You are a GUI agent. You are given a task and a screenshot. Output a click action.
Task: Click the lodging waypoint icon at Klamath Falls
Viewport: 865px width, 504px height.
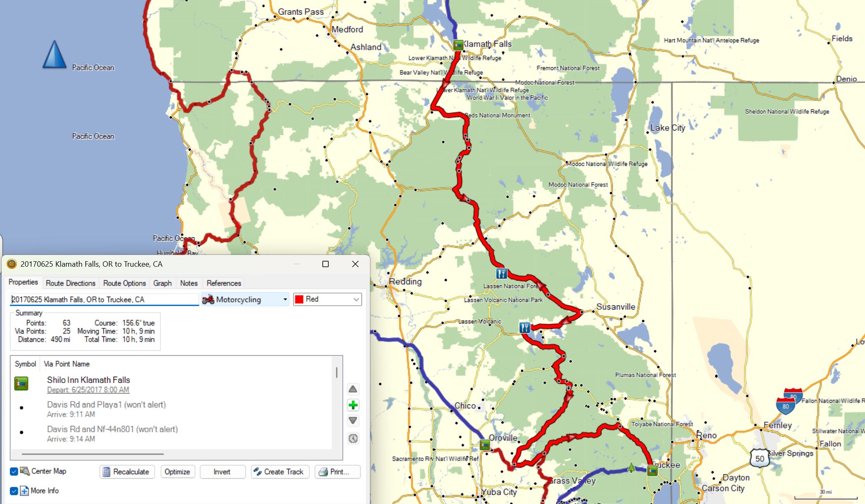[x=458, y=45]
